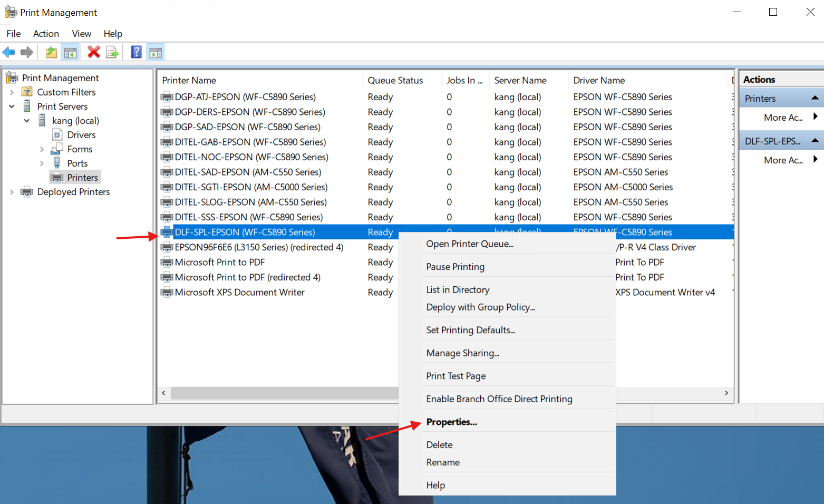
Task: Expand the Custom Filters tree node
Action: (12, 92)
